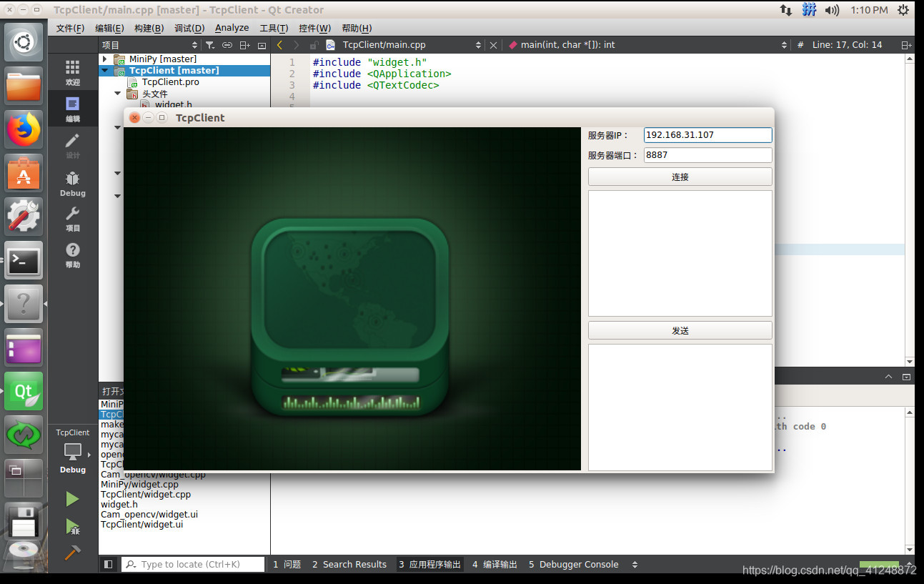This screenshot has width=924, height=584.
Task: Open the 编辑(E) menu
Action: point(109,28)
